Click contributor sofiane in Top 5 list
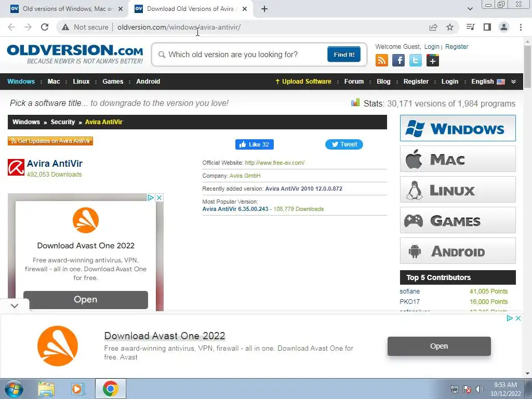This screenshot has width=532, height=399. tap(409, 291)
